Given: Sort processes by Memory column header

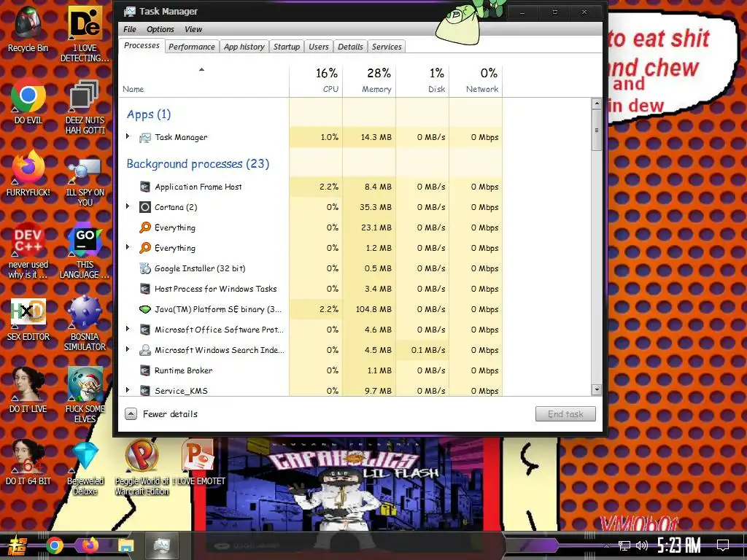Looking at the screenshot, I should [x=369, y=80].
